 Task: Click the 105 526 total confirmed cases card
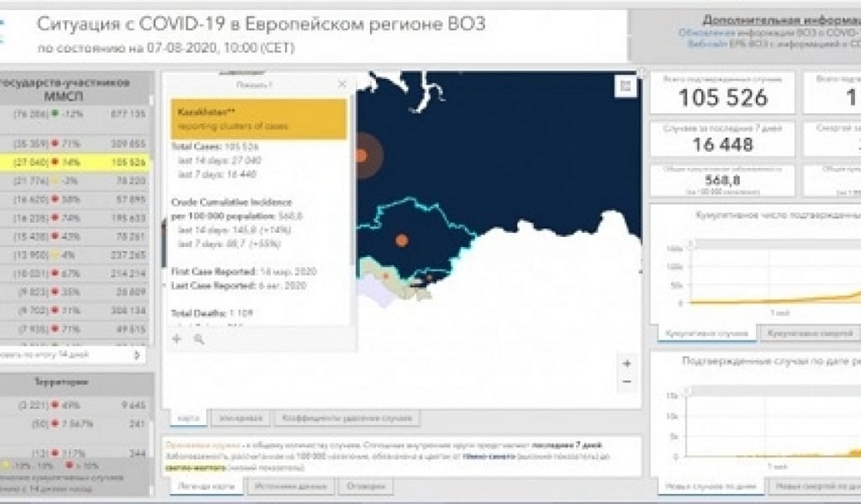[722, 92]
